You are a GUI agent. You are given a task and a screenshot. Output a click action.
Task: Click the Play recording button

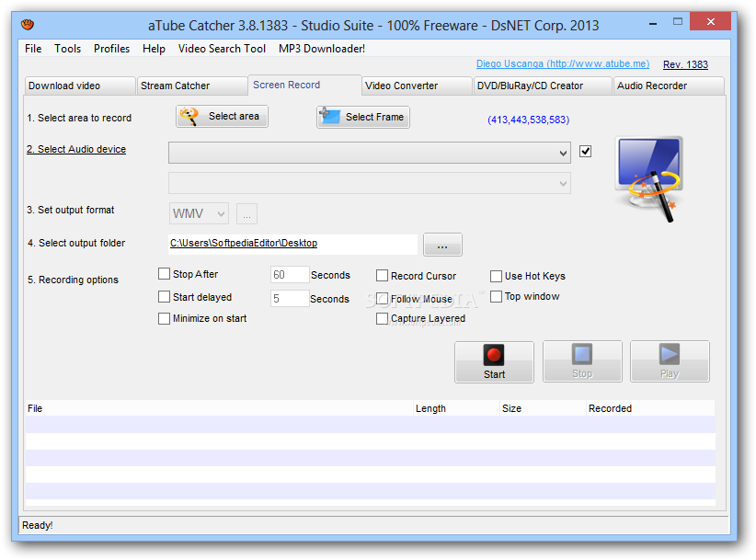(x=670, y=361)
